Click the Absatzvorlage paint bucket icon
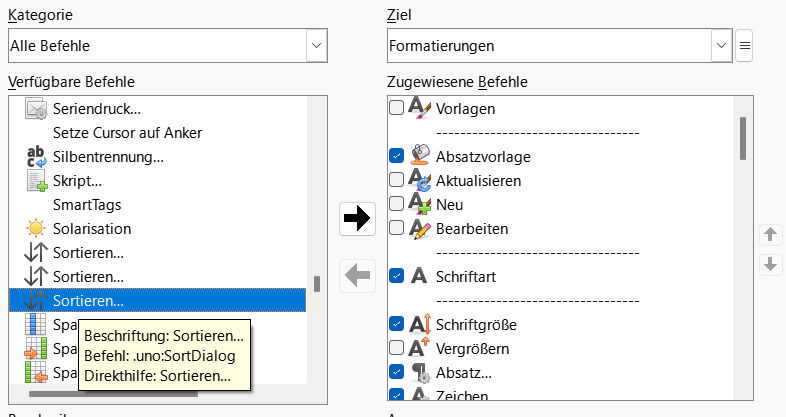 point(420,156)
